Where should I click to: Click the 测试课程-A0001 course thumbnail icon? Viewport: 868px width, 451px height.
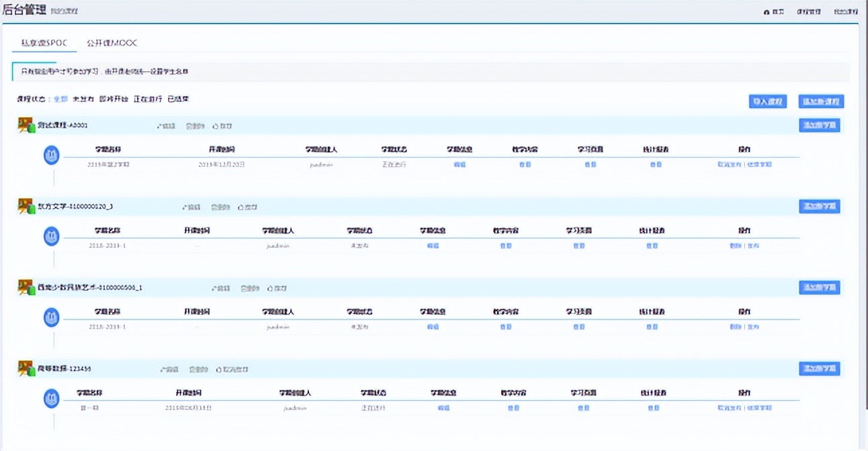click(x=26, y=126)
